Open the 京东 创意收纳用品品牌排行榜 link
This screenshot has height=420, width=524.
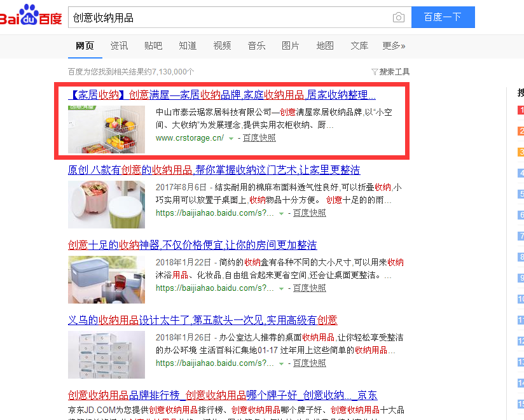tap(223, 395)
